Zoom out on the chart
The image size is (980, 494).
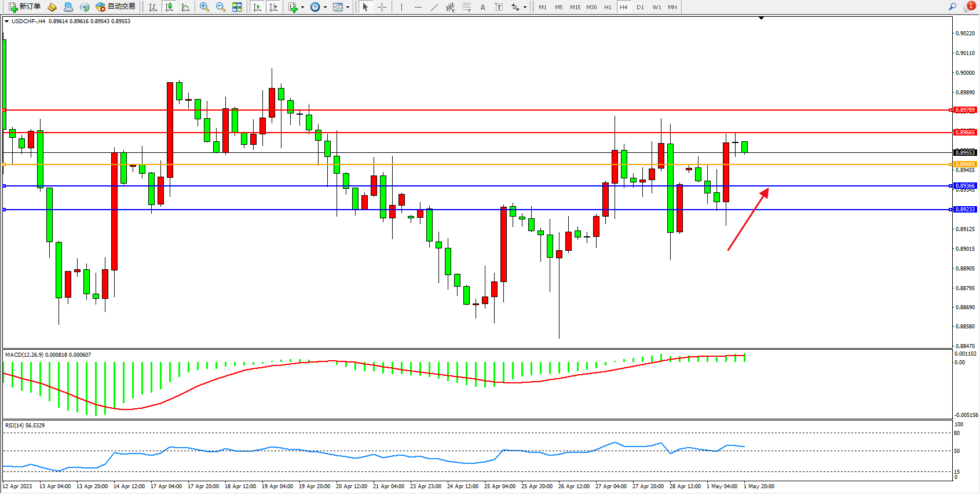(x=220, y=7)
